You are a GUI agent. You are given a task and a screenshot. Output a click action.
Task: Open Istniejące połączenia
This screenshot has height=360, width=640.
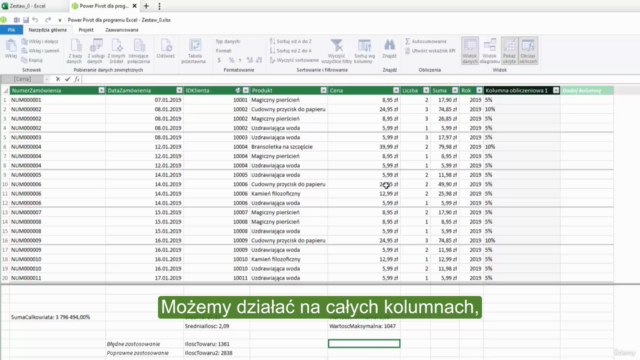tap(139, 51)
